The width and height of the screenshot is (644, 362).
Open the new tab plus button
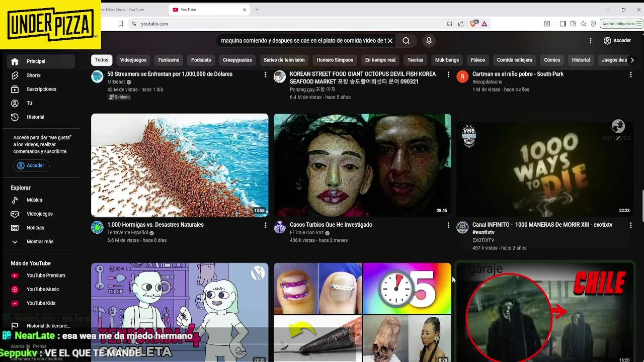(x=257, y=10)
